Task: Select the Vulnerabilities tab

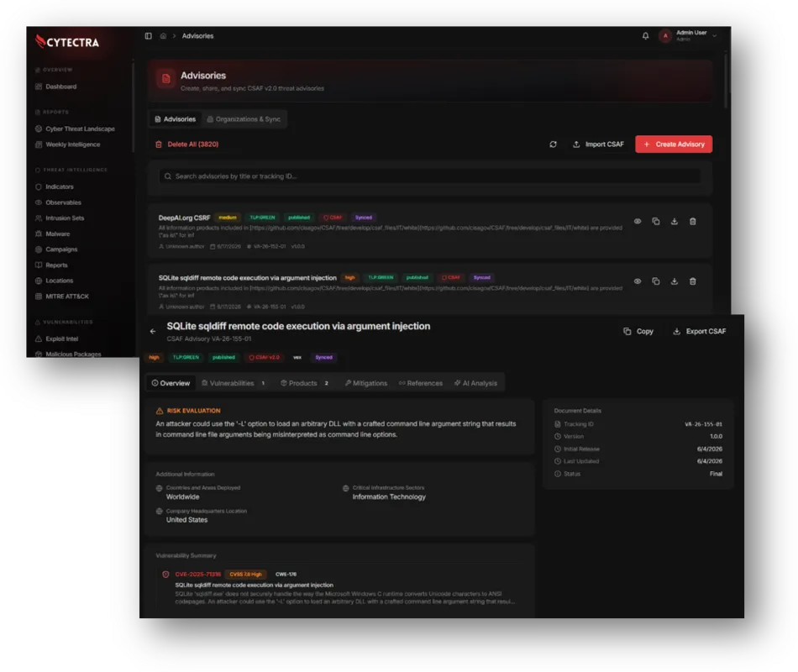Action: [233, 383]
